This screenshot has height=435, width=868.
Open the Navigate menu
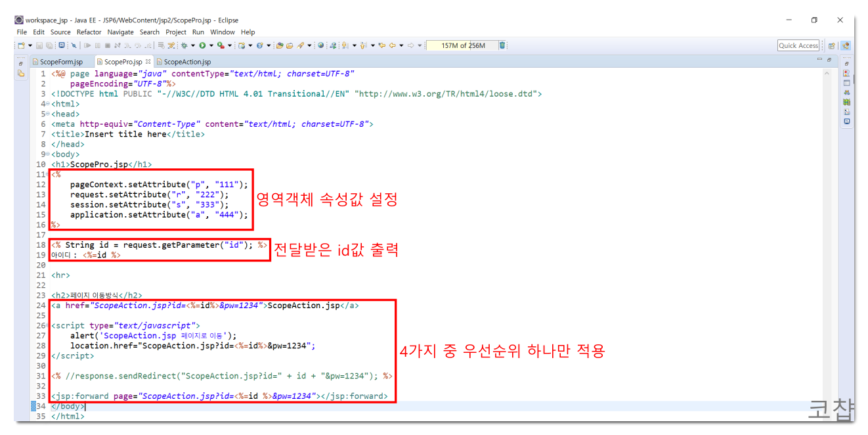121,32
